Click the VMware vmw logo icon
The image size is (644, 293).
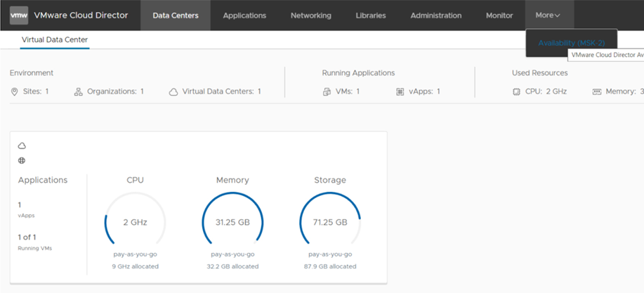[19, 15]
